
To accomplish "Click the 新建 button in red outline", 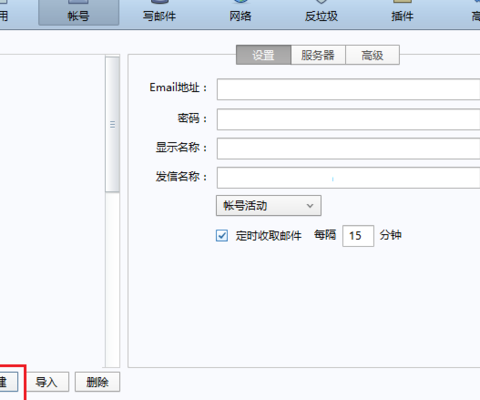I will coord(7,382).
